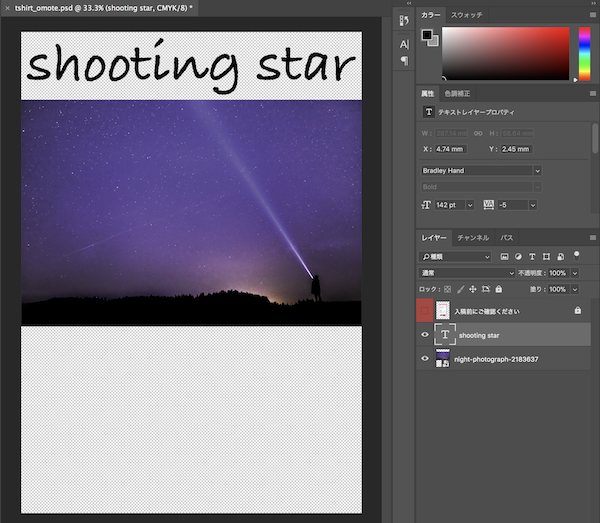Switch to the カラー tab
This screenshot has height=523, width=600.
coord(430,15)
